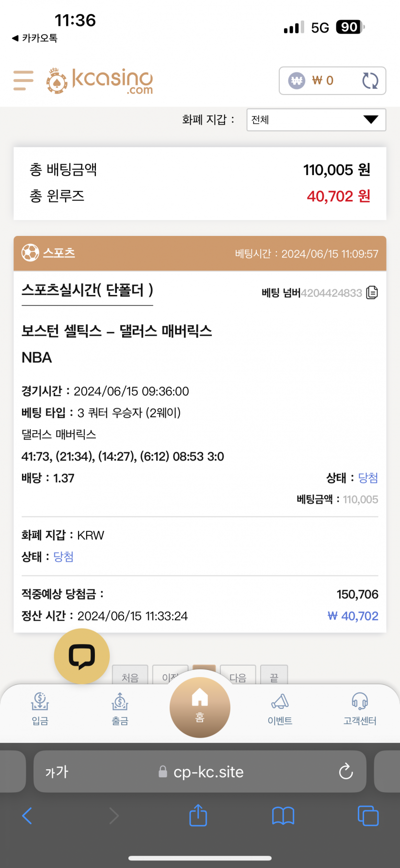Tap the 스포츠 category header label
The height and width of the screenshot is (868, 400).
coord(59,253)
